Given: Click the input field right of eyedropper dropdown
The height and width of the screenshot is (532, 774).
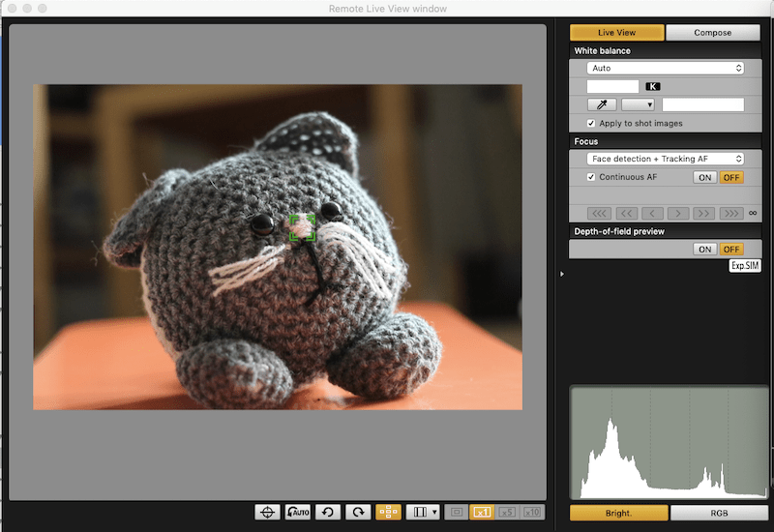Looking at the screenshot, I should (x=703, y=104).
